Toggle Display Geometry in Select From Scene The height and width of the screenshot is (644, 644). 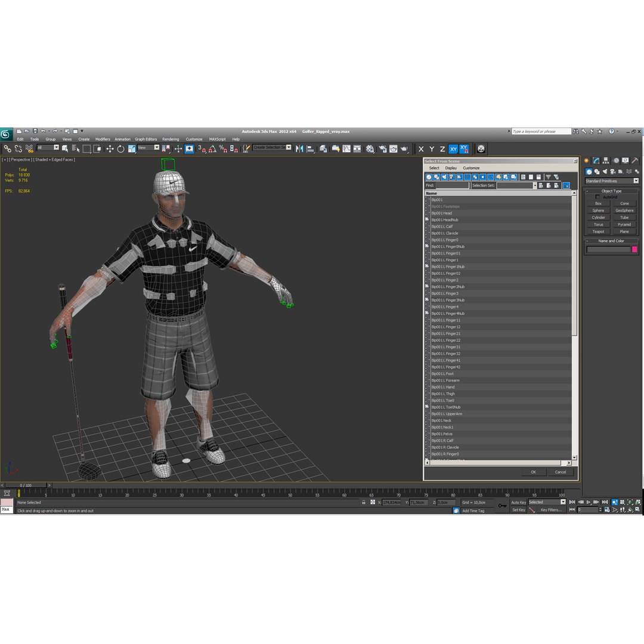(429, 177)
